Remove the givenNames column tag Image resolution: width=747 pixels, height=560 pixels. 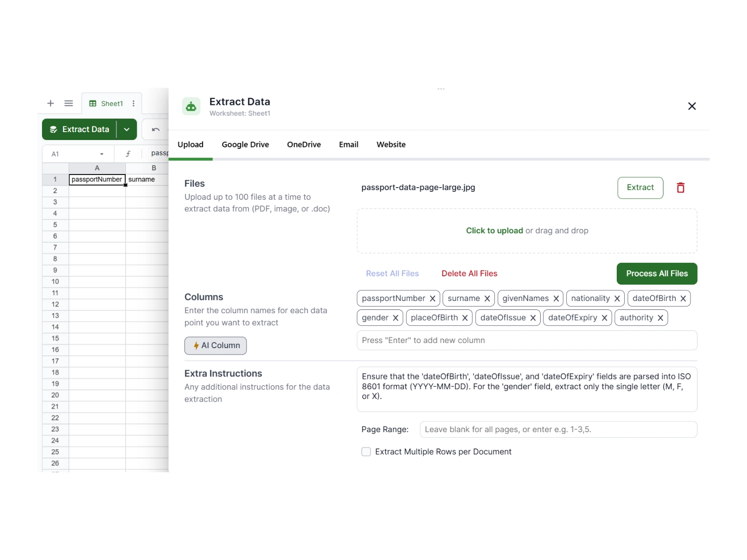tap(556, 299)
